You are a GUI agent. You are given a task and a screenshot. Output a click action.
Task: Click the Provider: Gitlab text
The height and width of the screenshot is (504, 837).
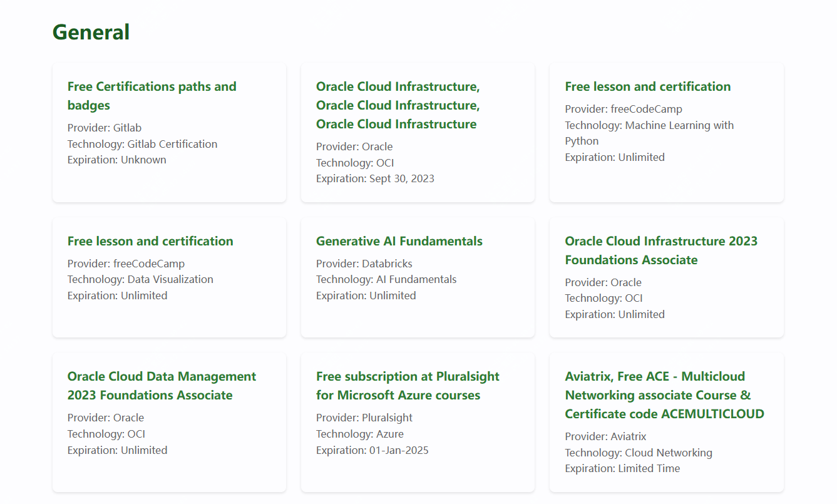[x=105, y=128]
